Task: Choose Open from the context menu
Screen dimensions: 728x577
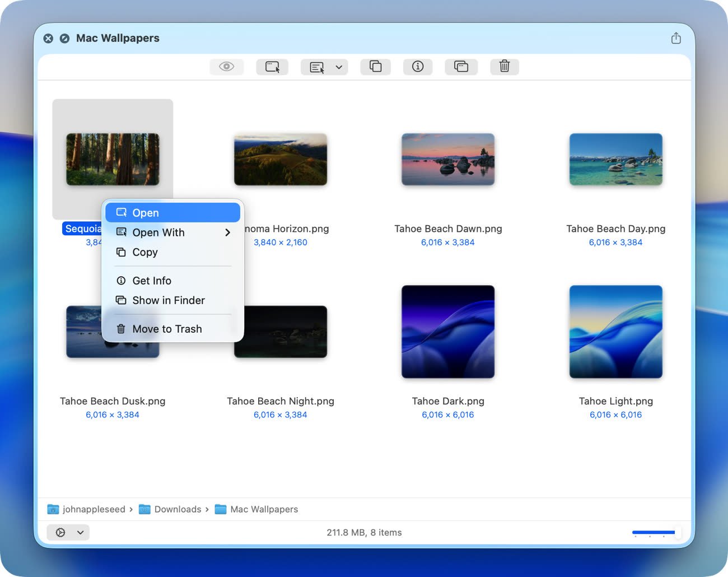Action: coord(172,213)
